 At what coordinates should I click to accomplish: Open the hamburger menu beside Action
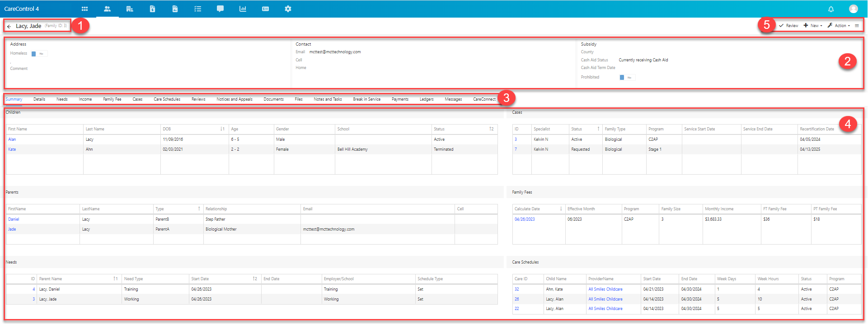click(x=857, y=26)
